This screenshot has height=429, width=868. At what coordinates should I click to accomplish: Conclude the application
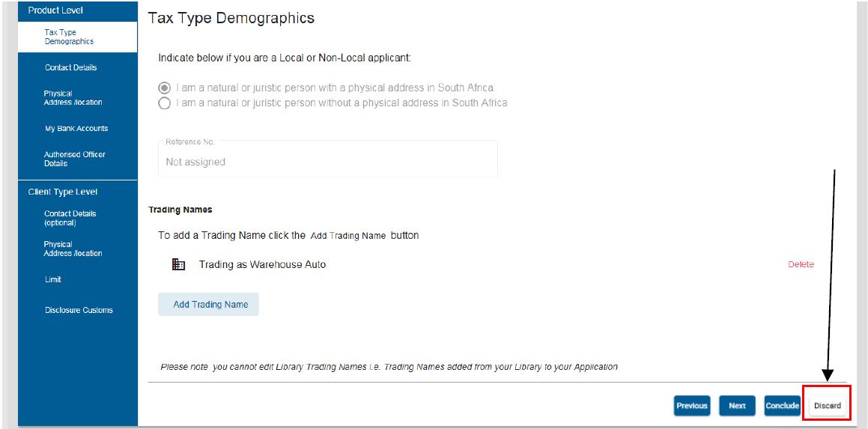(x=782, y=406)
